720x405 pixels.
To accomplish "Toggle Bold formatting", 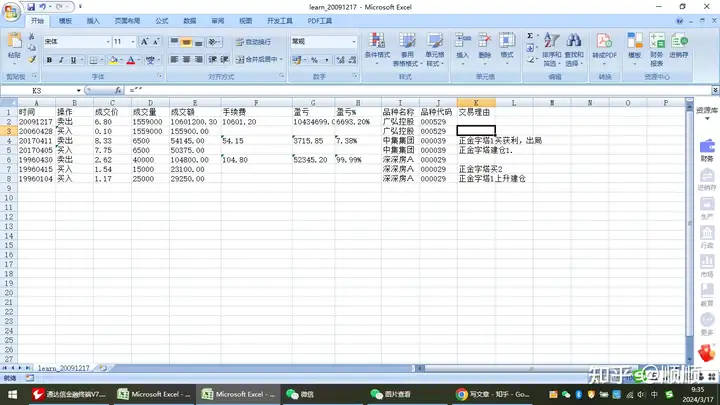I will click(x=49, y=60).
